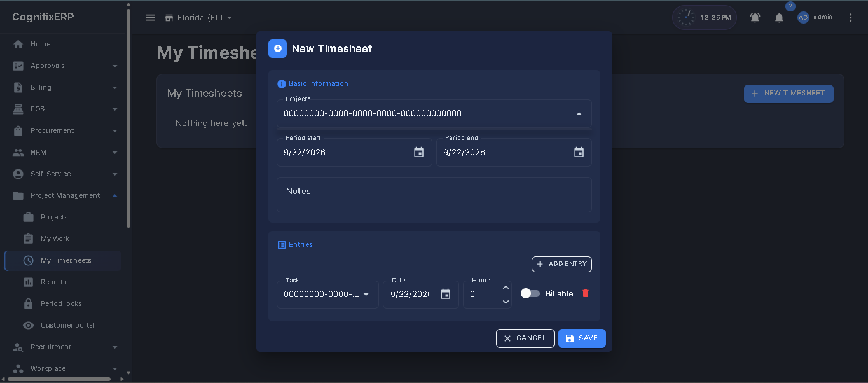
Task: Click the Recruitment person-search icon
Action: [18, 347]
